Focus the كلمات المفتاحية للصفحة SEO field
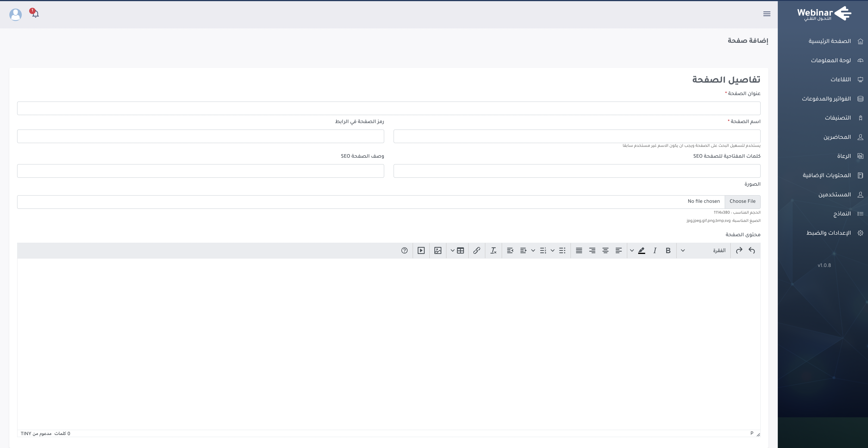The image size is (868, 448). point(577,171)
